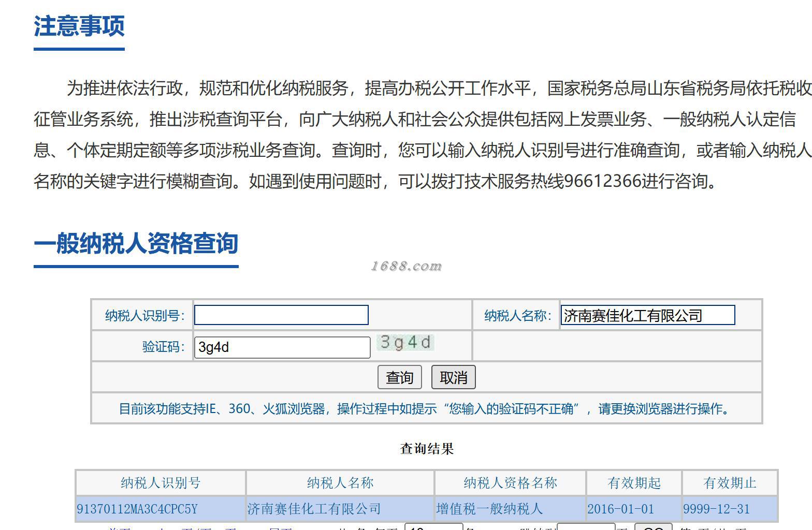Click the 注意事项 heading
812x530 pixels.
coord(79,26)
